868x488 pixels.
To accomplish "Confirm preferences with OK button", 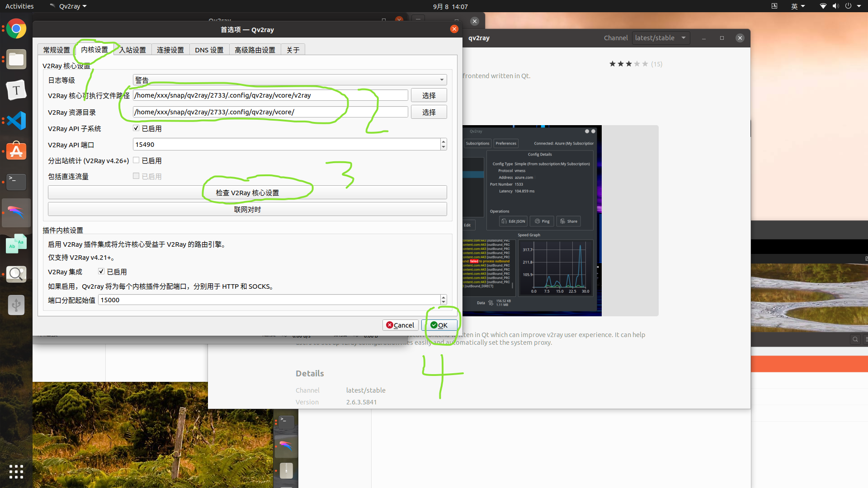I will [439, 325].
